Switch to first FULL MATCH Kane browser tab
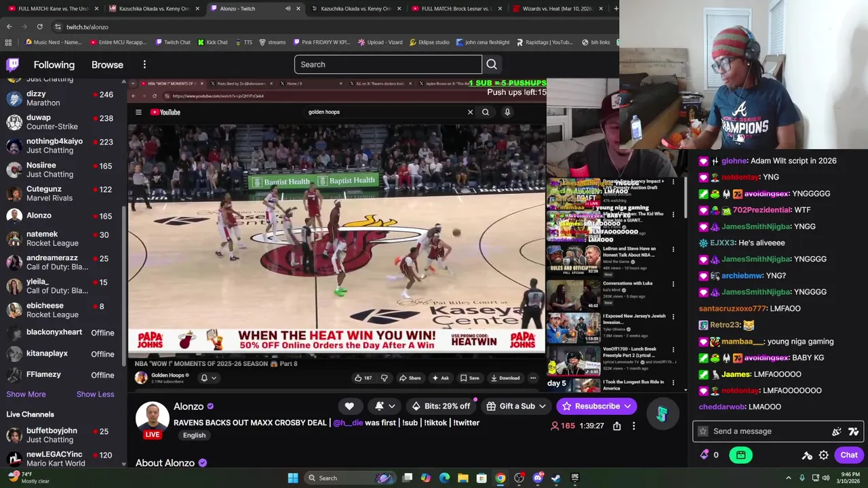 tap(53, 9)
